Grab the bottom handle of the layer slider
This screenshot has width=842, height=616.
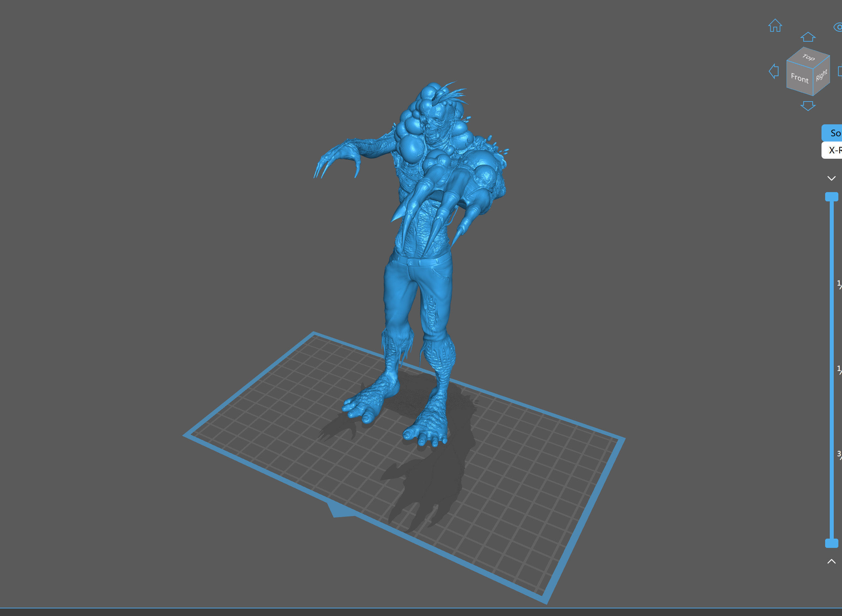point(831,543)
